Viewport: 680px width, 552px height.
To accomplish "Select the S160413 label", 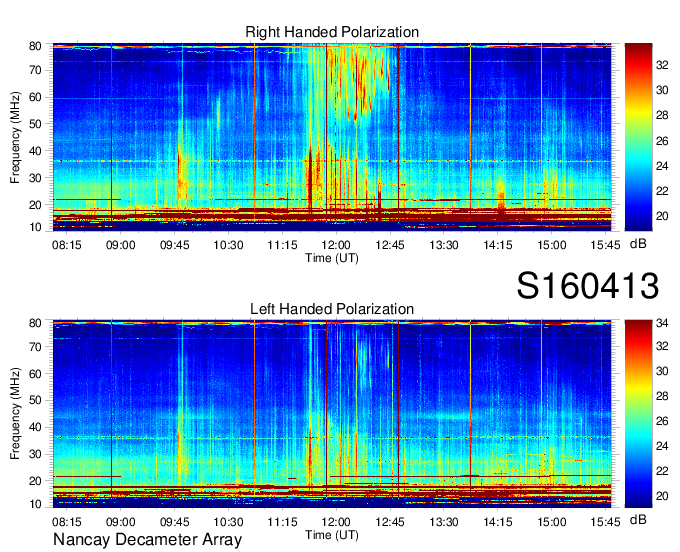I will [588, 285].
